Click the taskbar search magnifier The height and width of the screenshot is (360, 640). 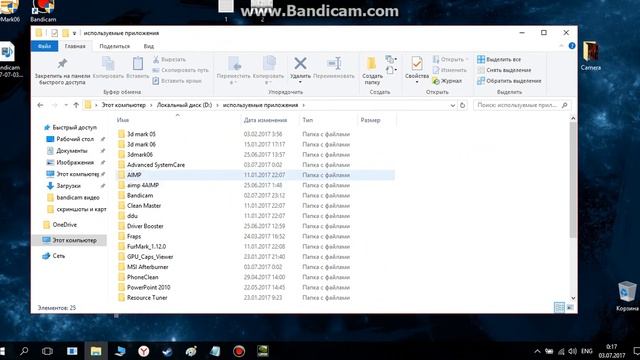pos(24,351)
